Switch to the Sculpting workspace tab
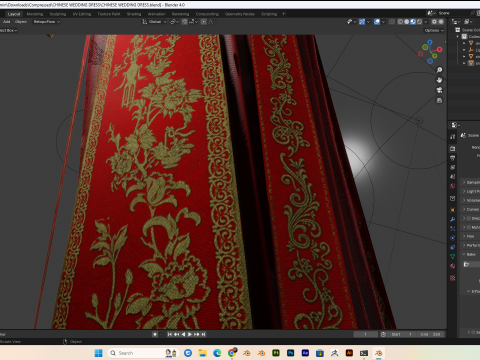 tap(58, 14)
